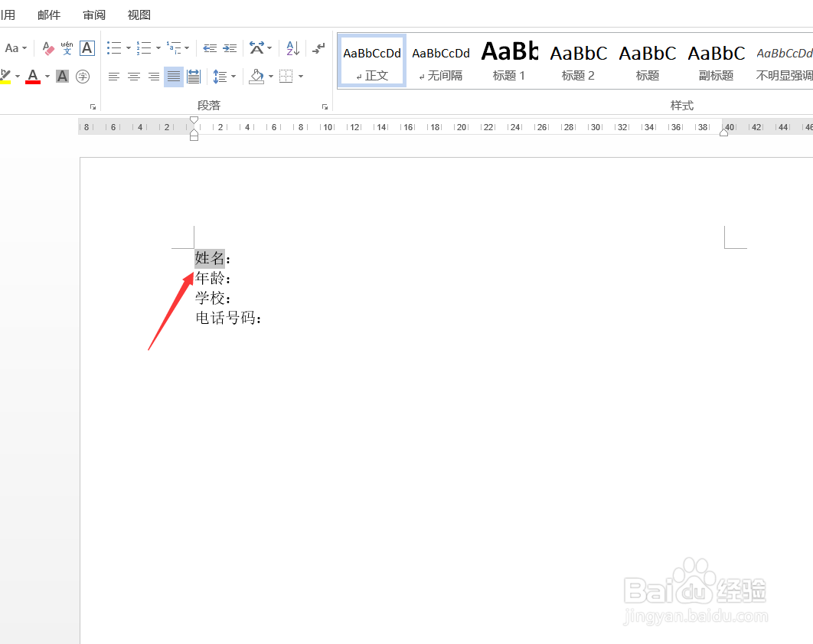Select the Clear All Formatting tool
This screenshot has height=644, width=813.
click(x=47, y=48)
